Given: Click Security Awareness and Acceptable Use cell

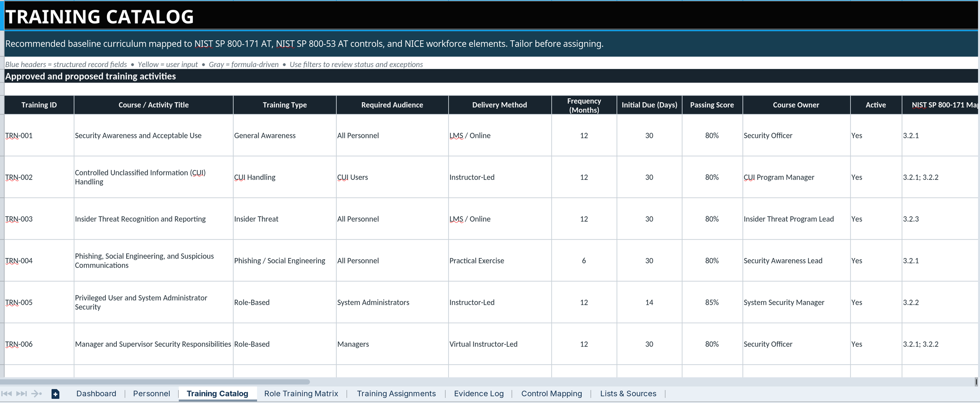Looking at the screenshot, I should pyautogui.click(x=153, y=136).
